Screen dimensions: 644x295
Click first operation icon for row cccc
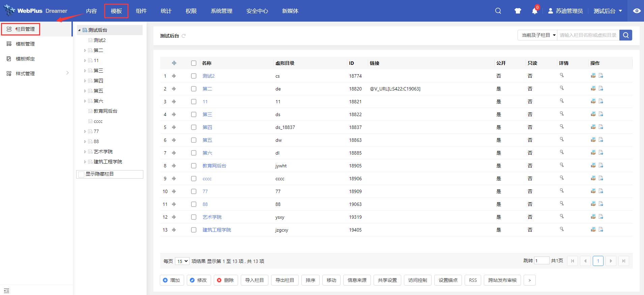tap(593, 178)
